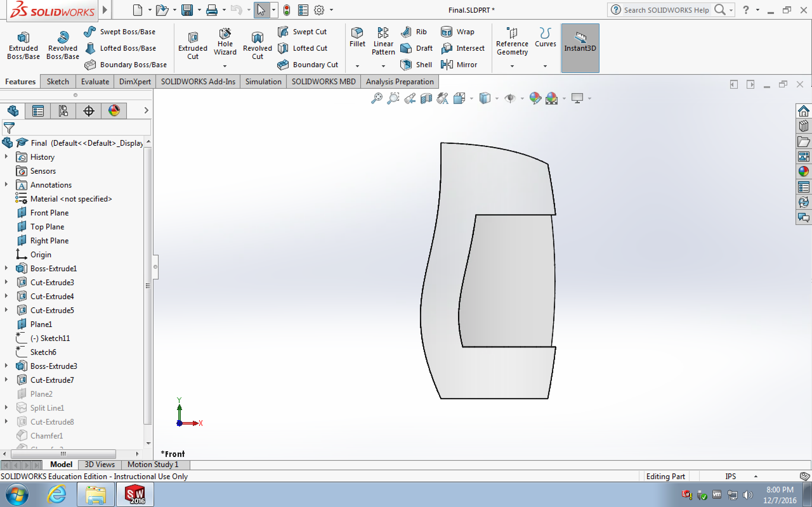Select the Cut-Extrude7 feature

52,380
